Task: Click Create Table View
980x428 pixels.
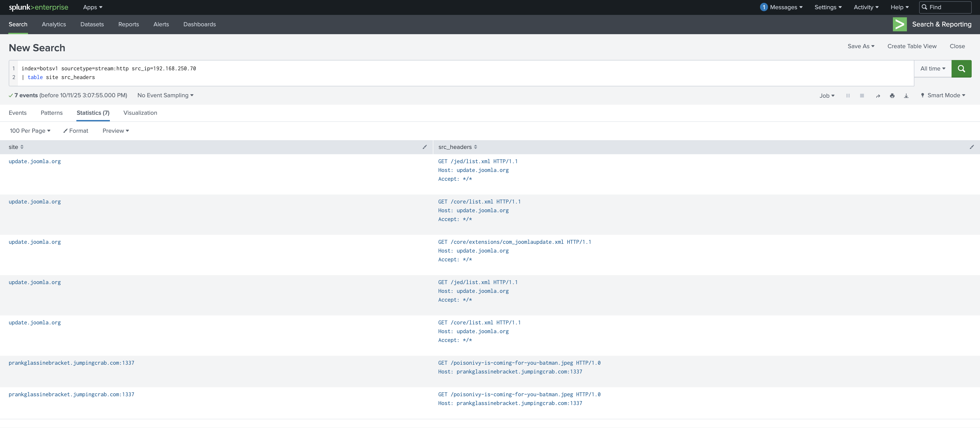Action: [912, 46]
